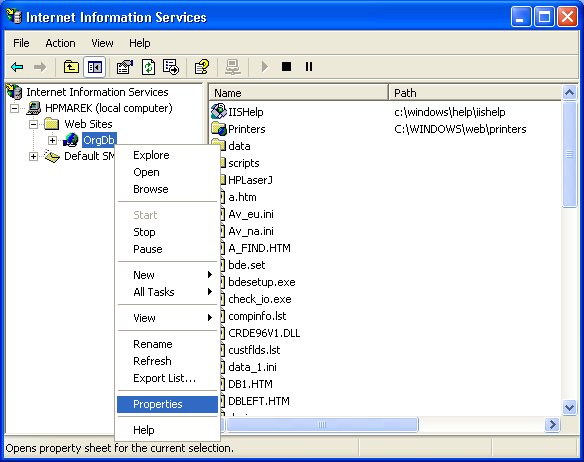Click the horizontal scrollbar thumb
Viewport: 584px width, 462px height.
point(322,425)
